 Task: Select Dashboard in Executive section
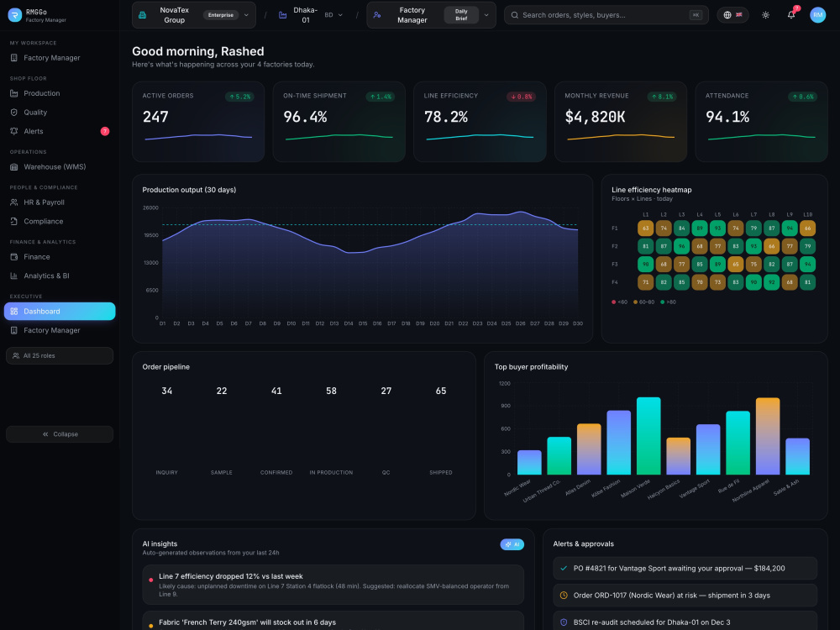[x=60, y=312]
